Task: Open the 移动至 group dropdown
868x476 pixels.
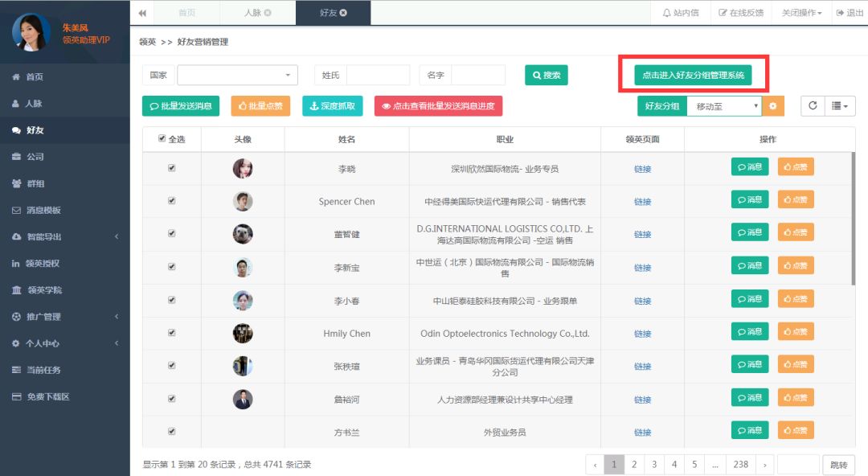Action: click(723, 105)
